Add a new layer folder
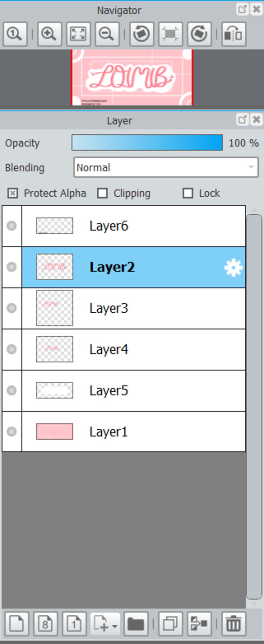The height and width of the screenshot is (644, 264). 136,624
